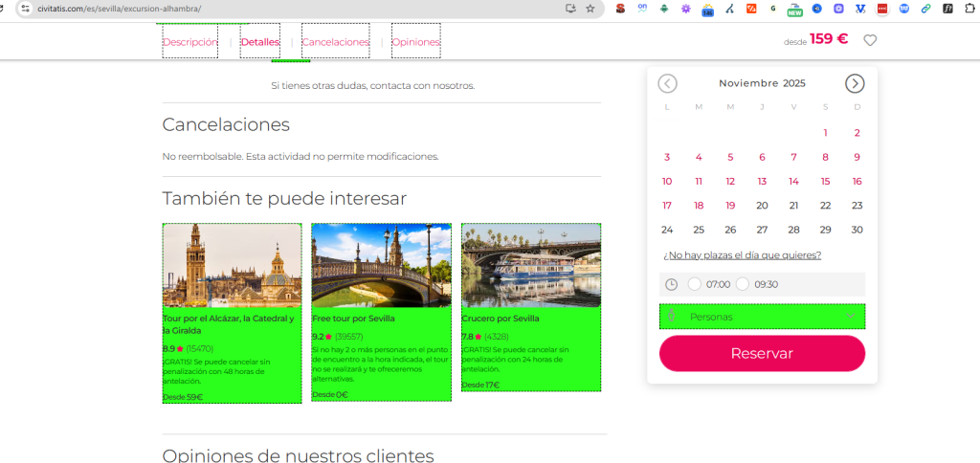Pick November 19 in the calendar
The image size is (980, 463).
730,206
